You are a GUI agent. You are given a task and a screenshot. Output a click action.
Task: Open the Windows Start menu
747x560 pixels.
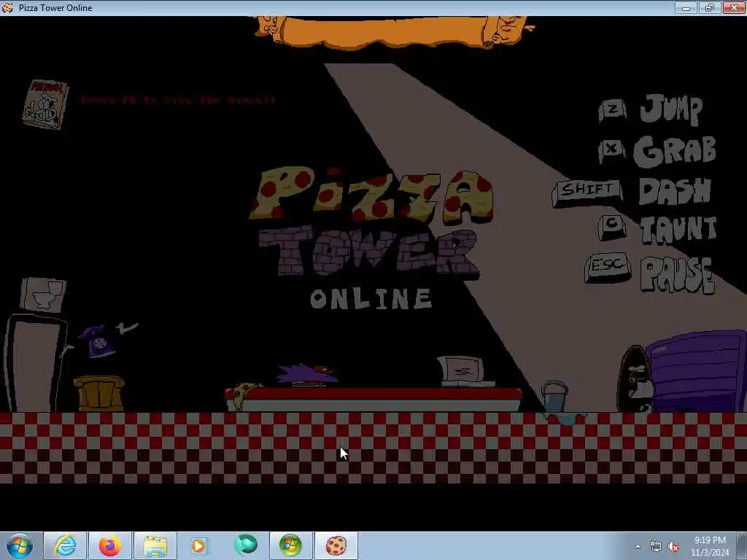click(20, 545)
